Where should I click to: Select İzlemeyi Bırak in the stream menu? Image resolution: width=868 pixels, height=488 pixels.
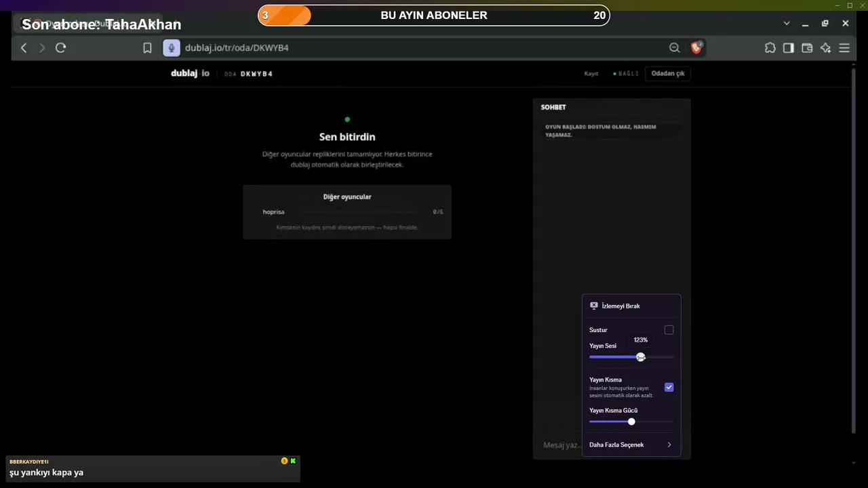(x=631, y=306)
